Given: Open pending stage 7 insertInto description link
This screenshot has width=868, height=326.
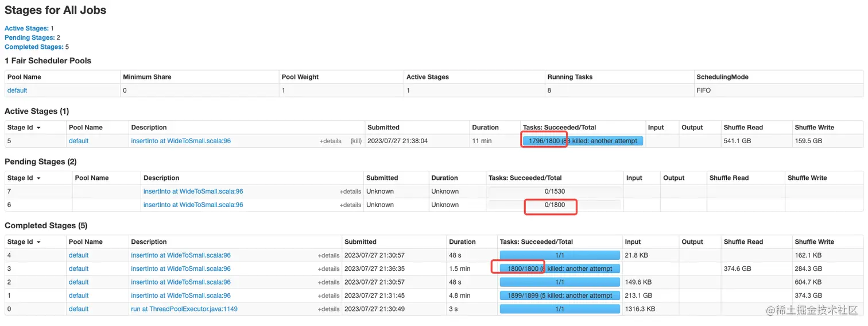Looking at the screenshot, I should pos(193,191).
